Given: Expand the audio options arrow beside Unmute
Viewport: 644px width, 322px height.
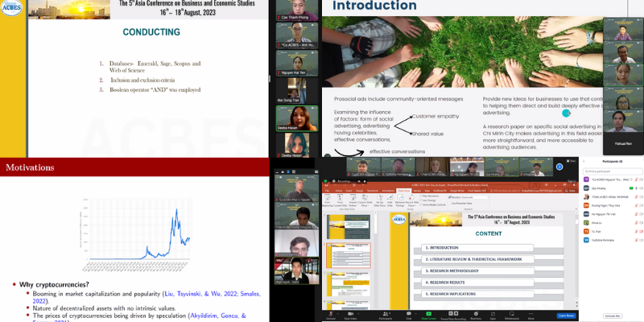Looking at the screenshot, I should point(337,314).
